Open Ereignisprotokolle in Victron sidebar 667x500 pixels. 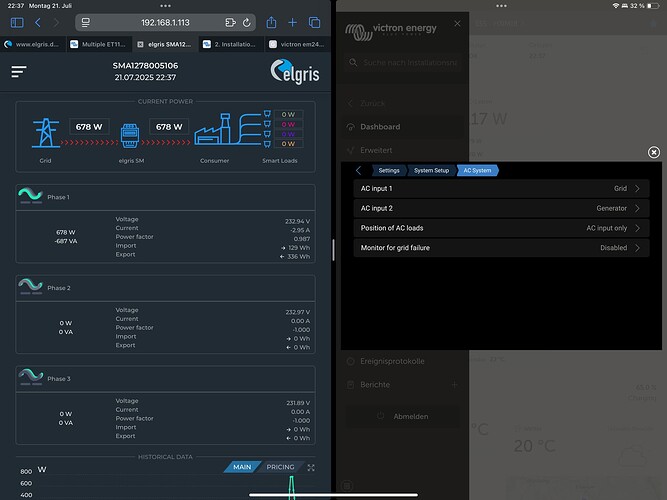[392, 361]
